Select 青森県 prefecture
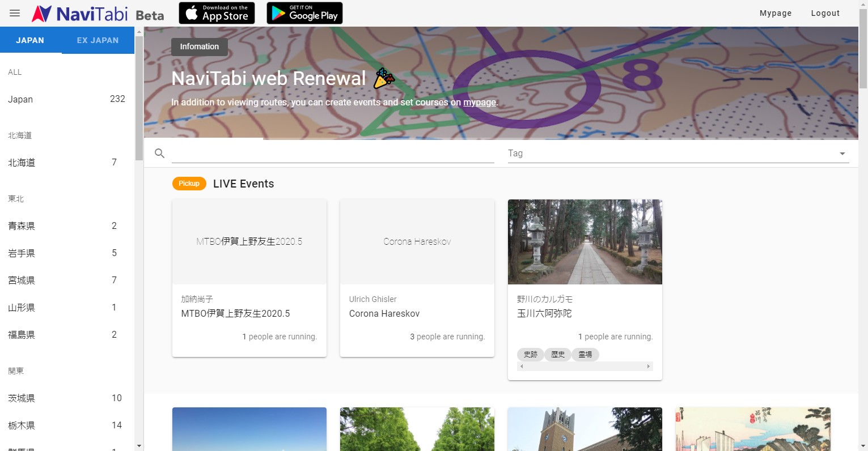 pos(67,226)
